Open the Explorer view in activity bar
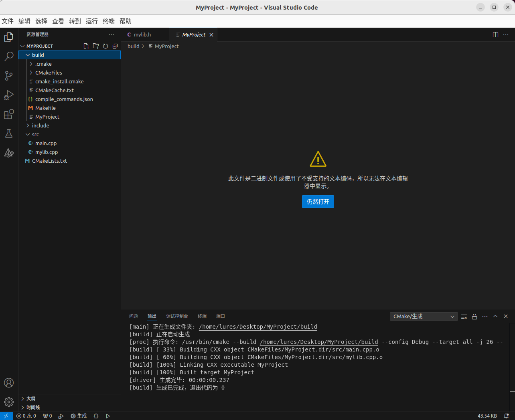 point(9,37)
